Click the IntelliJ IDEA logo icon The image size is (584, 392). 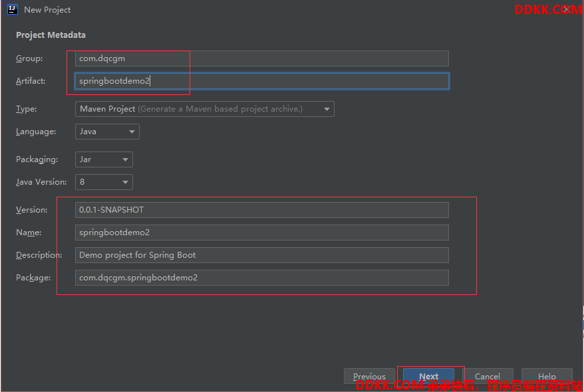click(x=12, y=9)
